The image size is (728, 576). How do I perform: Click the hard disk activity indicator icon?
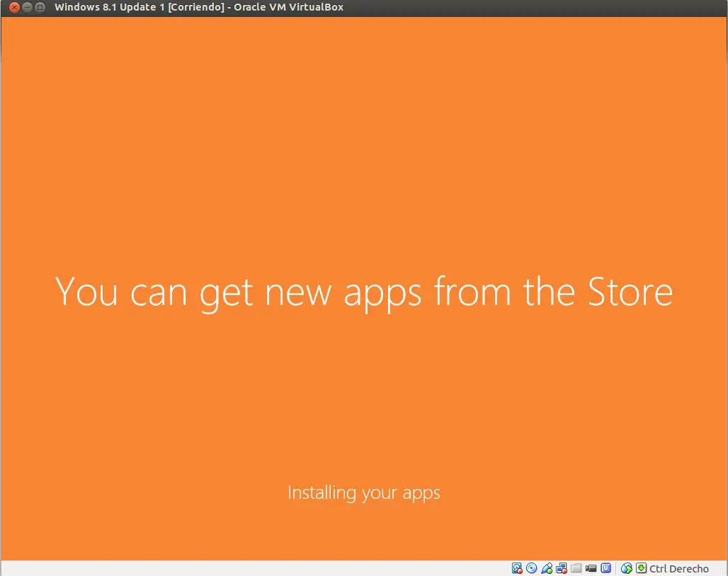click(517, 568)
